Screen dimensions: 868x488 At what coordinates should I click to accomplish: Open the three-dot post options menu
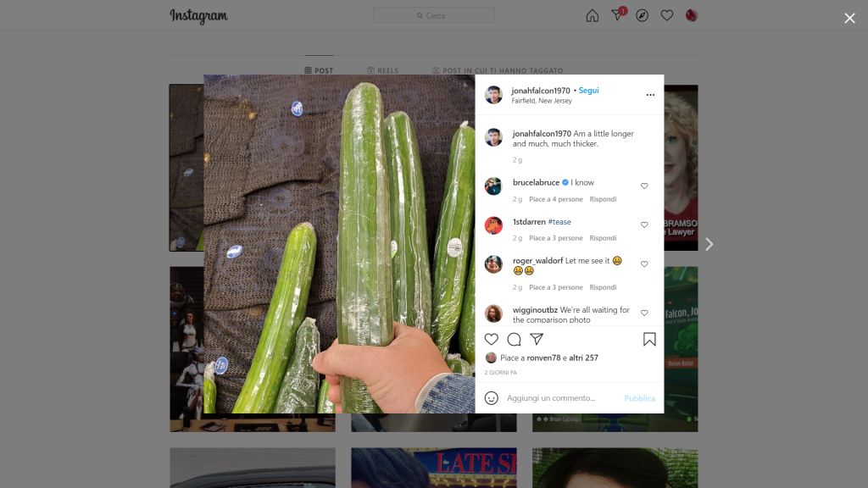650,95
